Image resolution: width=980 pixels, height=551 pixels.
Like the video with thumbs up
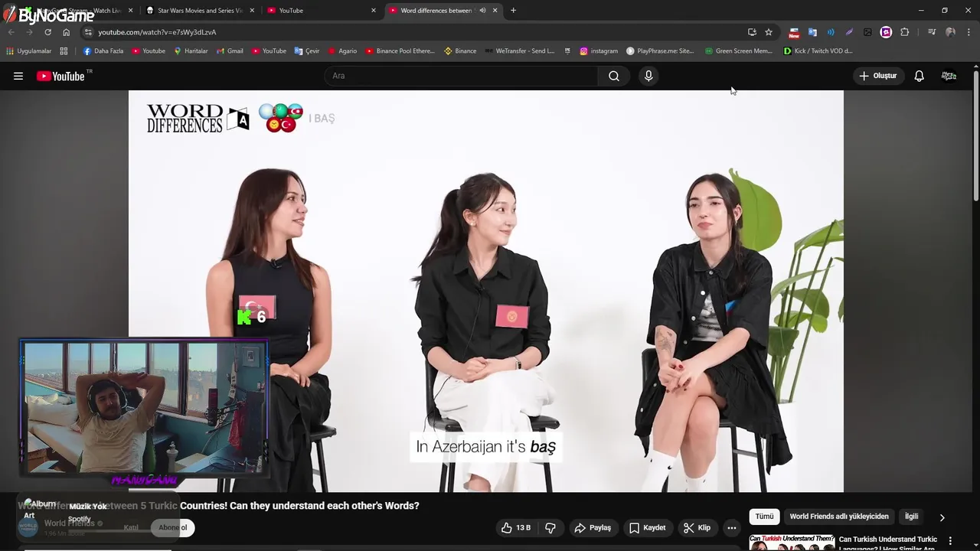[515, 528]
